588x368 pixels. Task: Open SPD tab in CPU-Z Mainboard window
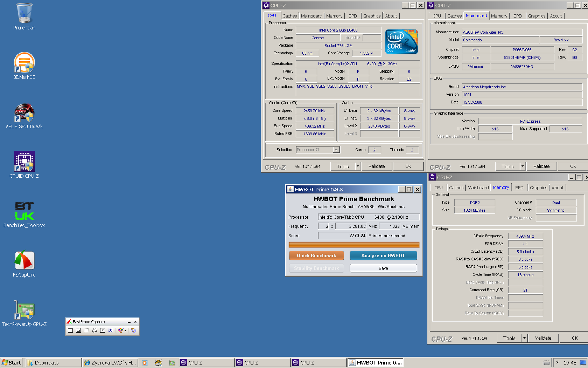518,16
